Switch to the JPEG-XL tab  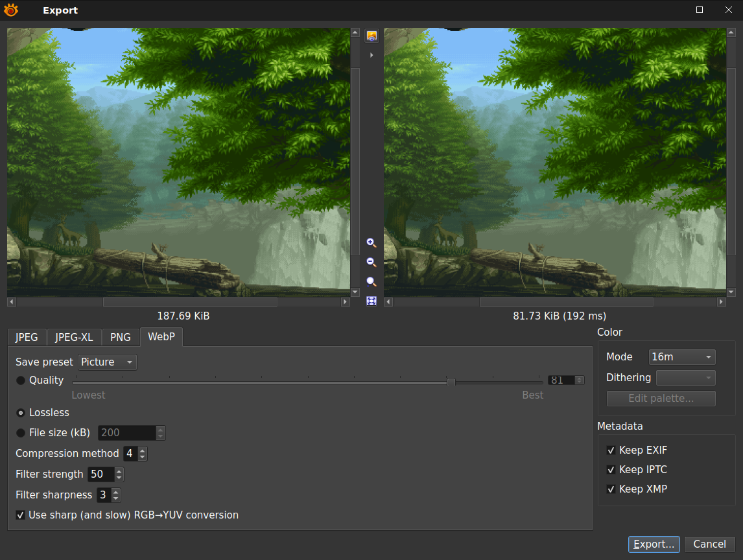pos(74,337)
